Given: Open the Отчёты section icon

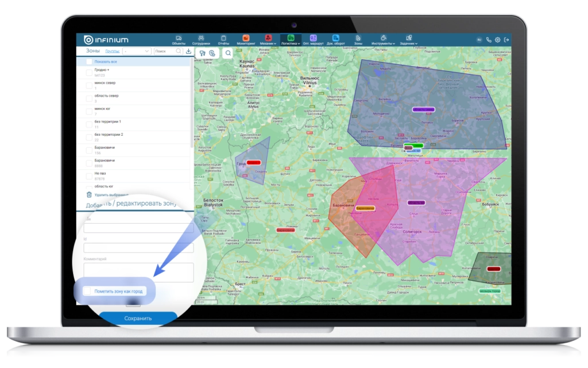Looking at the screenshot, I should pyautogui.click(x=223, y=39).
